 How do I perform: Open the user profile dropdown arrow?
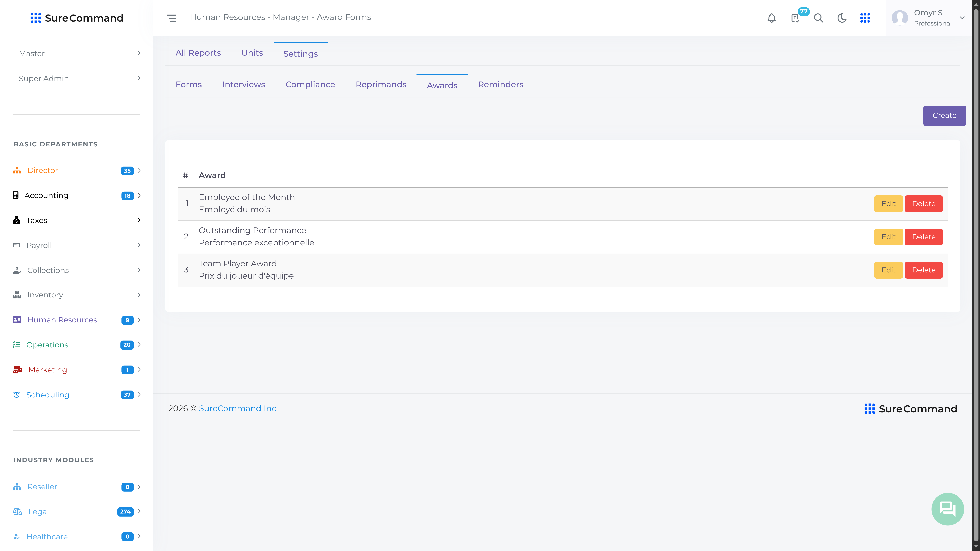(962, 18)
